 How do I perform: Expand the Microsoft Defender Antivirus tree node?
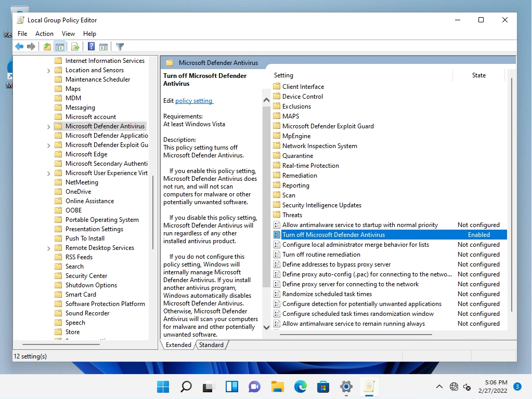[48, 126]
